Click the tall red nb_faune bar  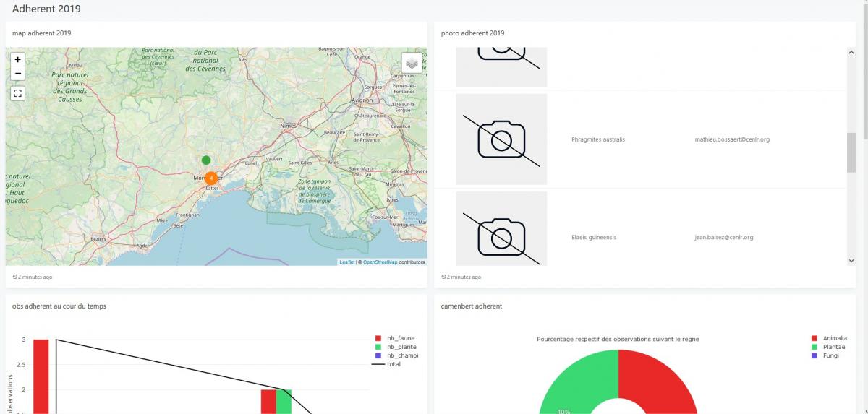click(41, 376)
